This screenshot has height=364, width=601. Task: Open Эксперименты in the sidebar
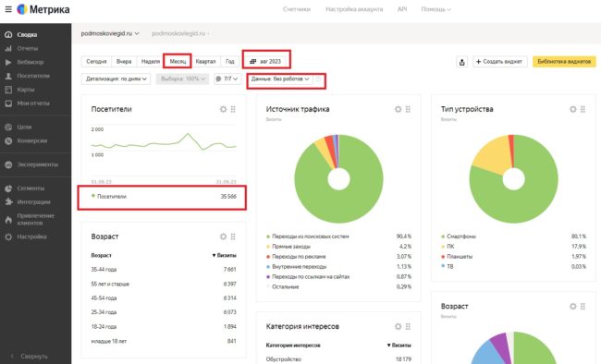[x=38, y=164]
